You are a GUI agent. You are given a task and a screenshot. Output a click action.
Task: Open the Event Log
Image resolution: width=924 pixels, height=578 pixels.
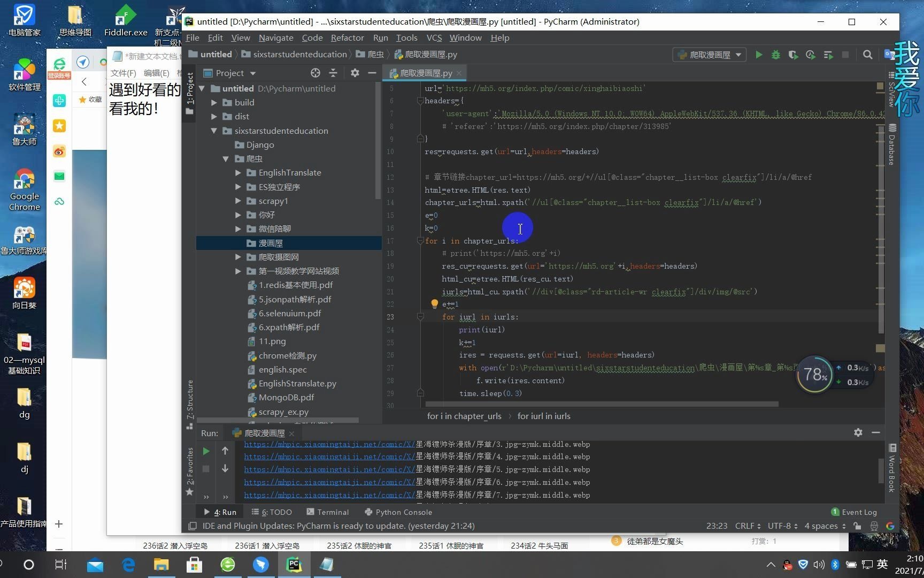pyautogui.click(x=854, y=512)
